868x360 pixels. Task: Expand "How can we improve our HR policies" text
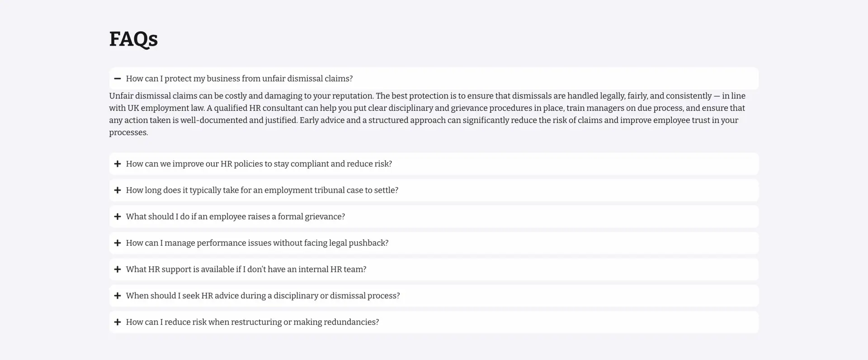click(259, 164)
